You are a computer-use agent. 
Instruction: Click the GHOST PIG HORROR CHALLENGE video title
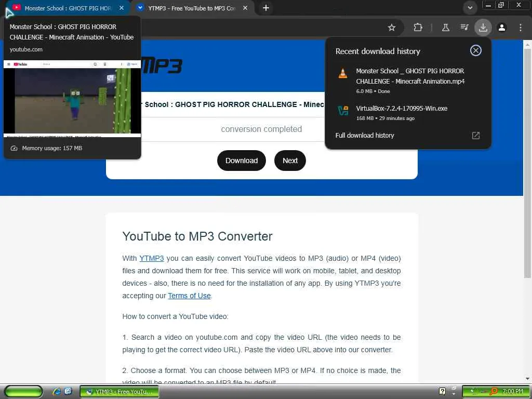(234, 104)
